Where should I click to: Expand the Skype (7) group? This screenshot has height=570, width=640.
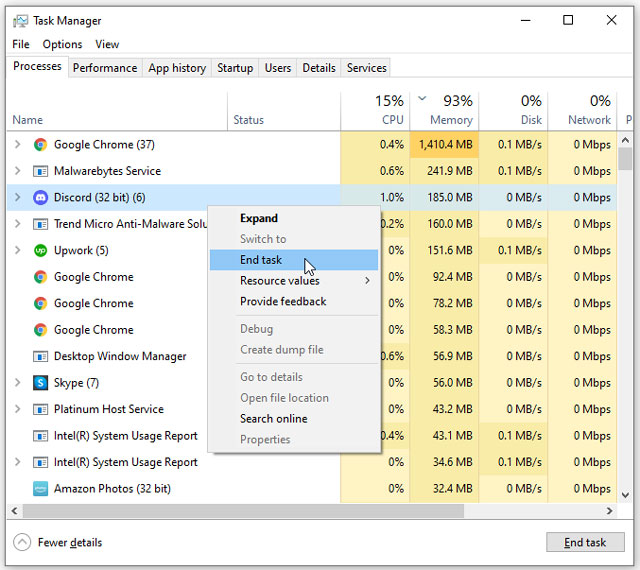[18, 383]
